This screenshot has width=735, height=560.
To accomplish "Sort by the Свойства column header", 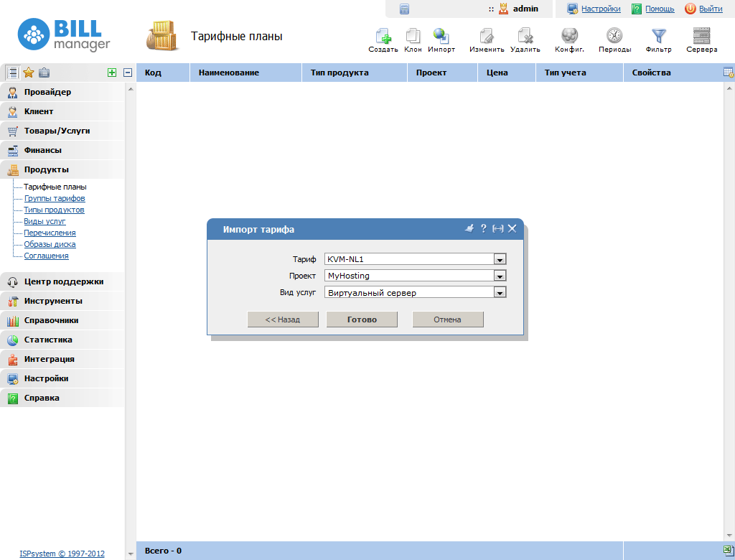I will pos(672,73).
